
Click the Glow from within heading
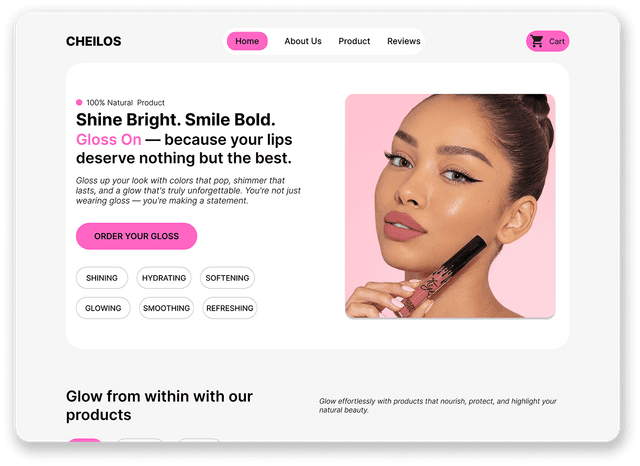coord(159,406)
